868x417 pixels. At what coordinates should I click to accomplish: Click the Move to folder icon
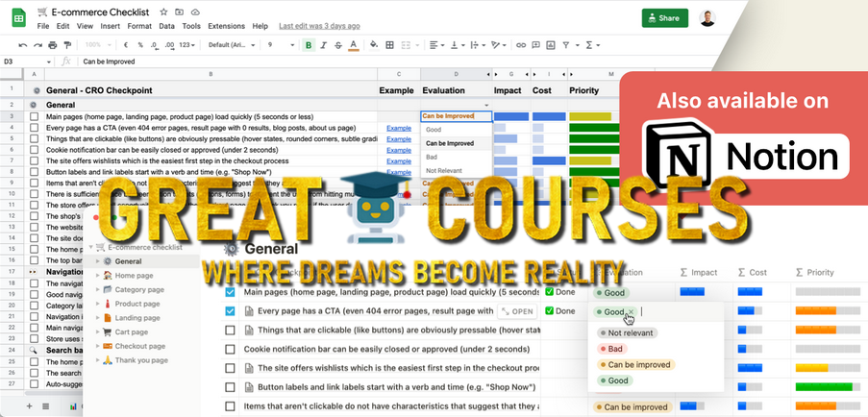[x=179, y=12]
